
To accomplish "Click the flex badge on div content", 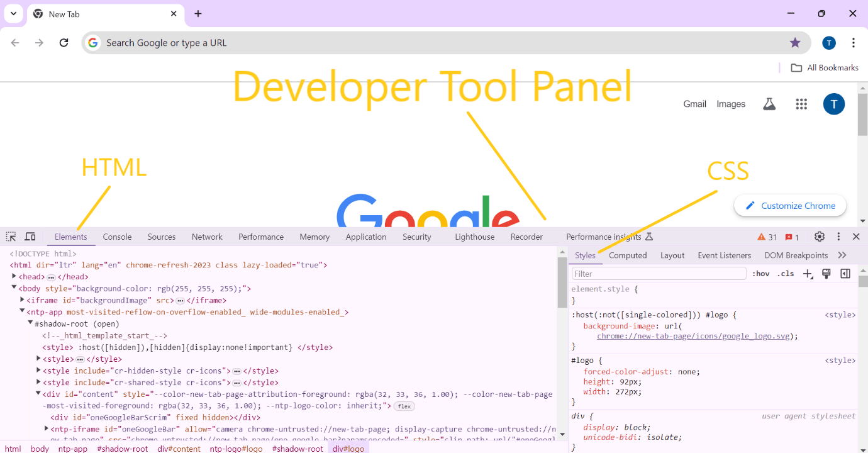I will pyautogui.click(x=404, y=406).
